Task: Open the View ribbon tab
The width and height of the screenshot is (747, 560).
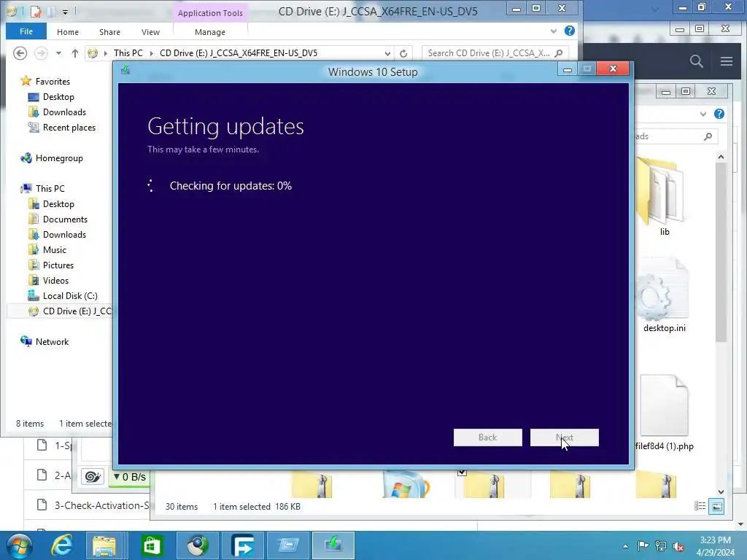Action: coord(150,32)
